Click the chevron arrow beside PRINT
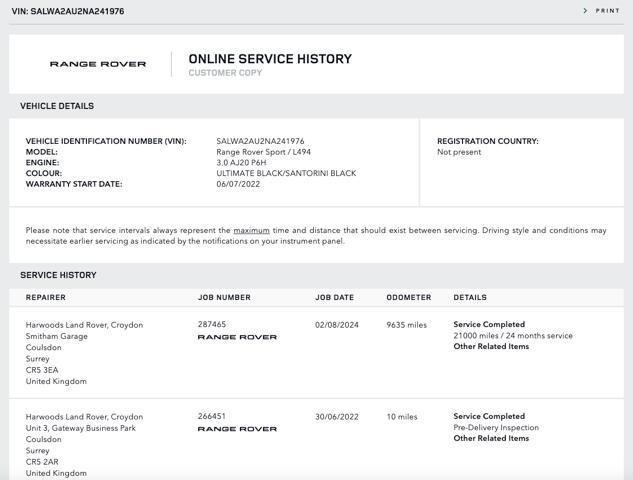633x480 pixels. pos(585,11)
